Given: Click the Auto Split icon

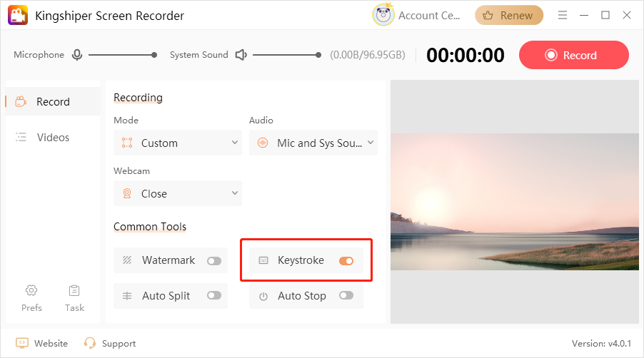Looking at the screenshot, I should [127, 296].
